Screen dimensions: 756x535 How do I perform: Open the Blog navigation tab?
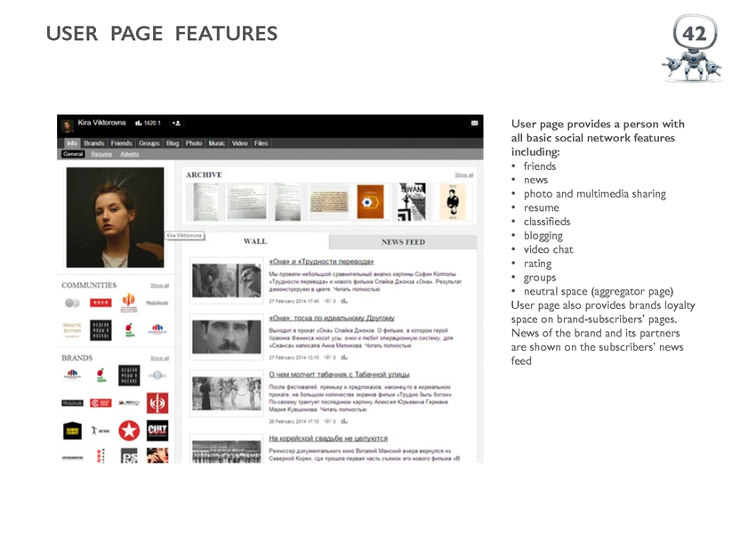[173, 143]
